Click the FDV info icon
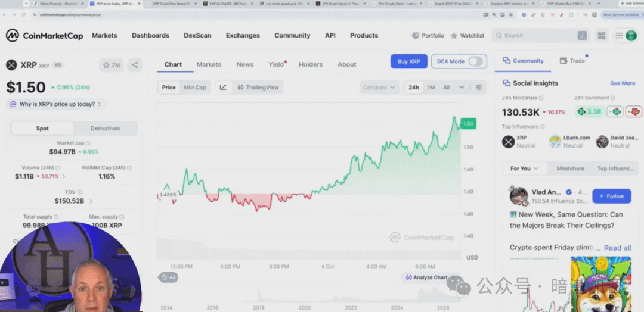Screen dimensions: 644x312 (x=80, y=192)
